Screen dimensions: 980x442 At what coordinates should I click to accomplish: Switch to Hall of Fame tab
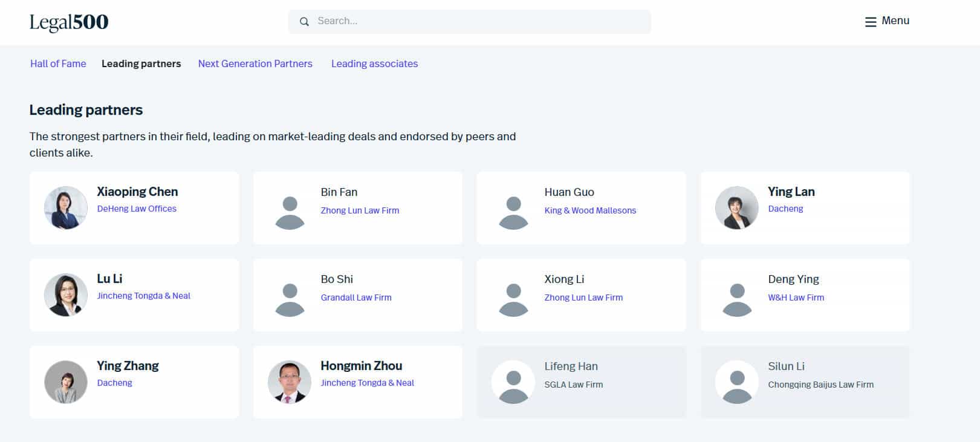click(x=58, y=63)
